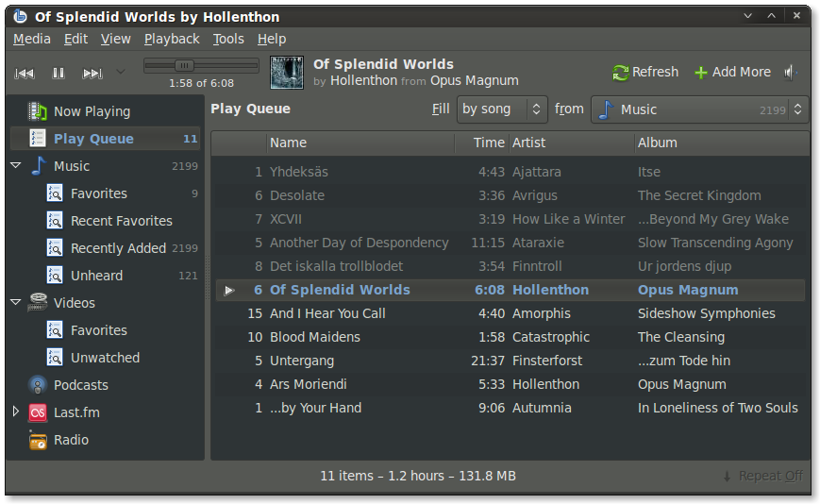
Task: Select the Yhdeksäs track row
Action: (x=510, y=172)
